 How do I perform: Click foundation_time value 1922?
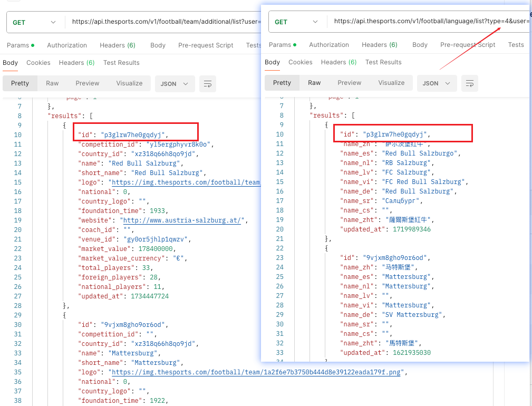coord(157,401)
